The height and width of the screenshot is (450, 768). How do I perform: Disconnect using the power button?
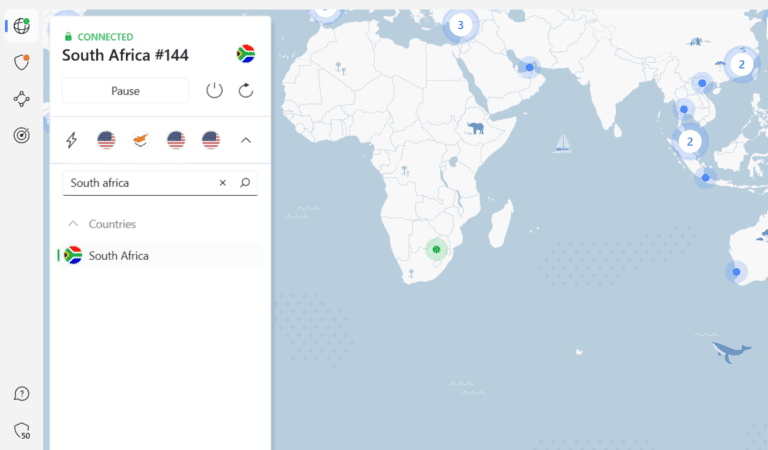[214, 91]
